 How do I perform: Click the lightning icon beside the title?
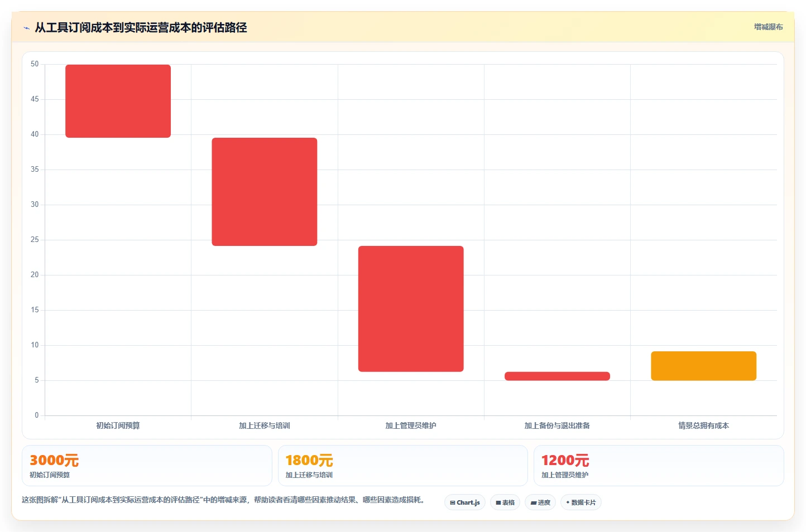click(x=26, y=28)
